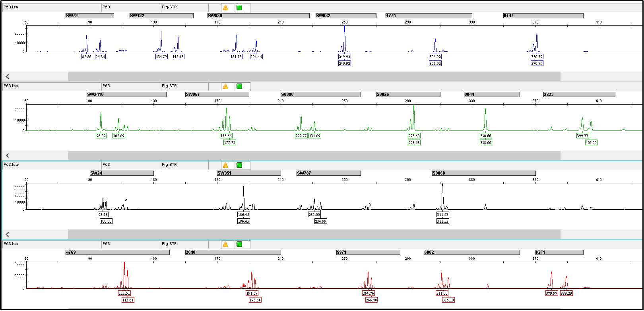Image resolution: width=644 pixels, height=311 pixels.
Task: Click the horizontal scrollbar under the blue trace
Action: (314, 76)
